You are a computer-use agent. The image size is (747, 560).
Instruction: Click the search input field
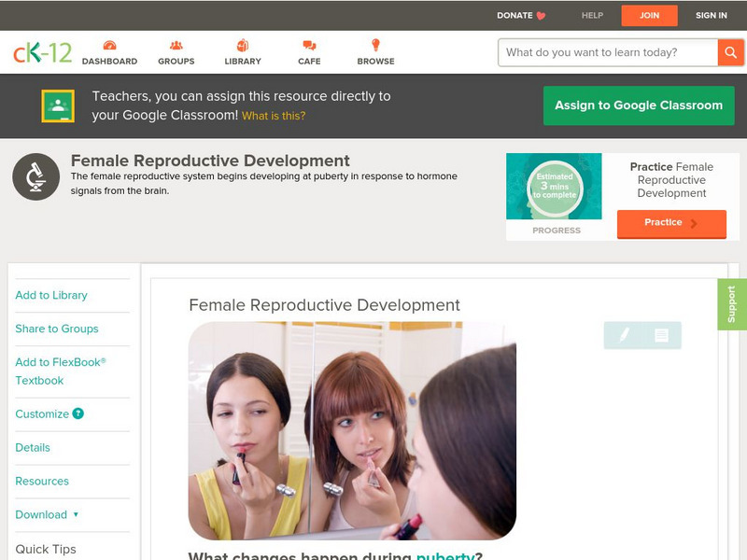[608, 52]
